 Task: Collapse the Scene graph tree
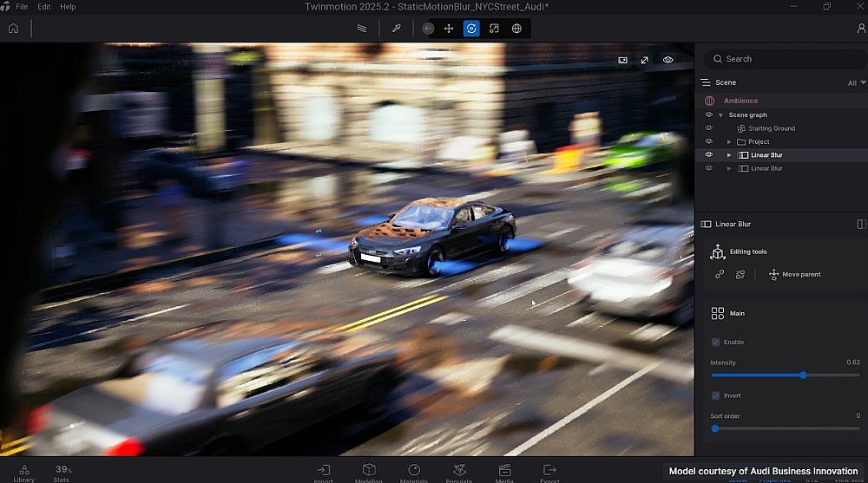tap(720, 115)
